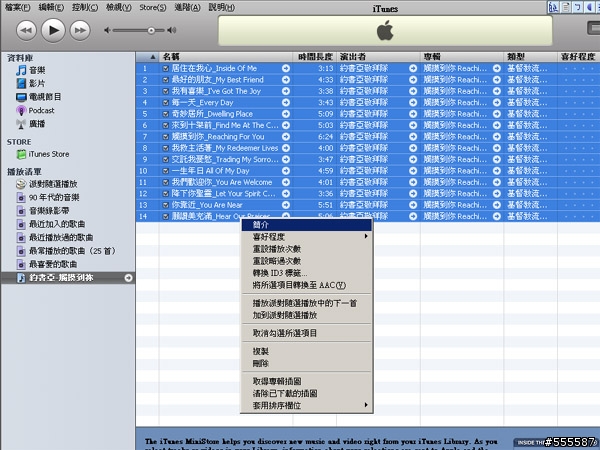
Task: Open the 檢視(V) menu
Action: (119, 7)
